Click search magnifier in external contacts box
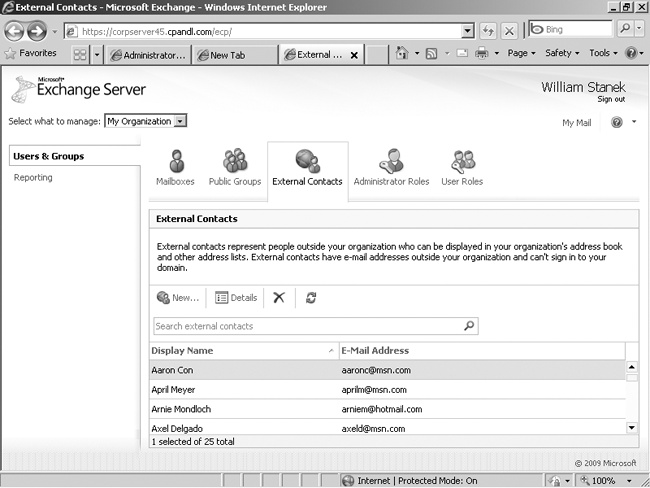This screenshot has width=650, height=488. (x=469, y=326)
